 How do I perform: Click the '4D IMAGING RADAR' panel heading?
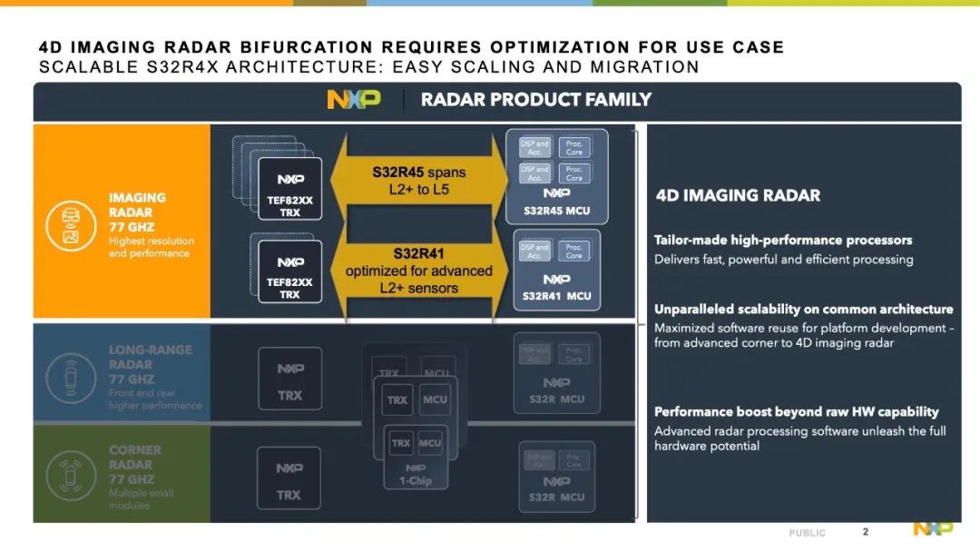[x=738, y=195]
